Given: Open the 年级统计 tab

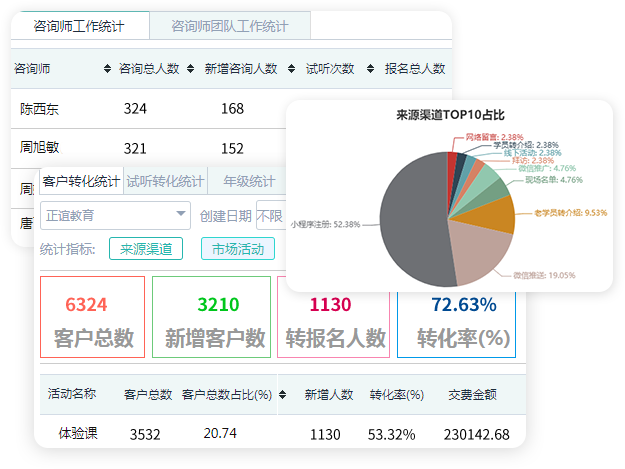Looking at the screenshot, I should tap(249, 181).
